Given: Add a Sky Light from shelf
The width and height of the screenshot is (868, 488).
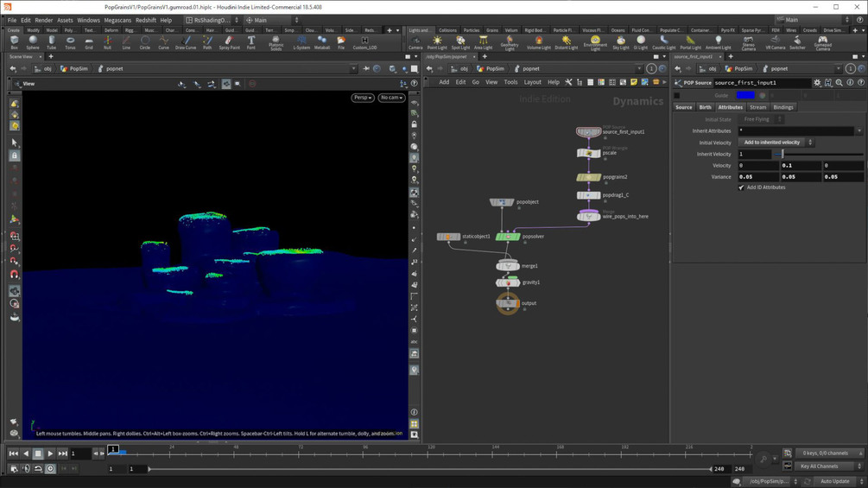Looking at the screenshot, I should click(620, 42).
